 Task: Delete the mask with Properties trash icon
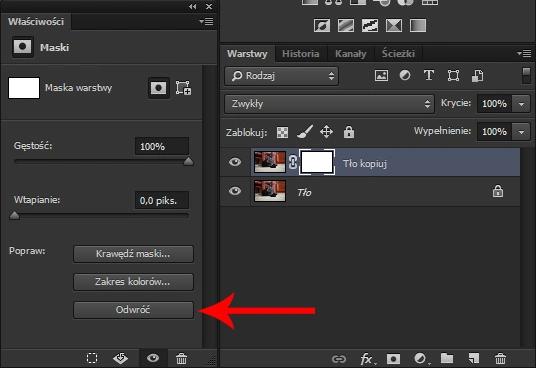click(x=182, y=358)
